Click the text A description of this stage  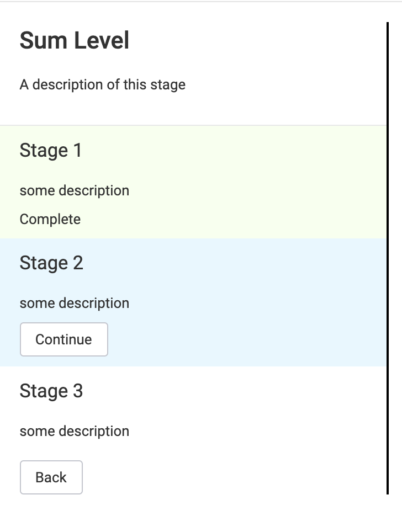point(103,84)
